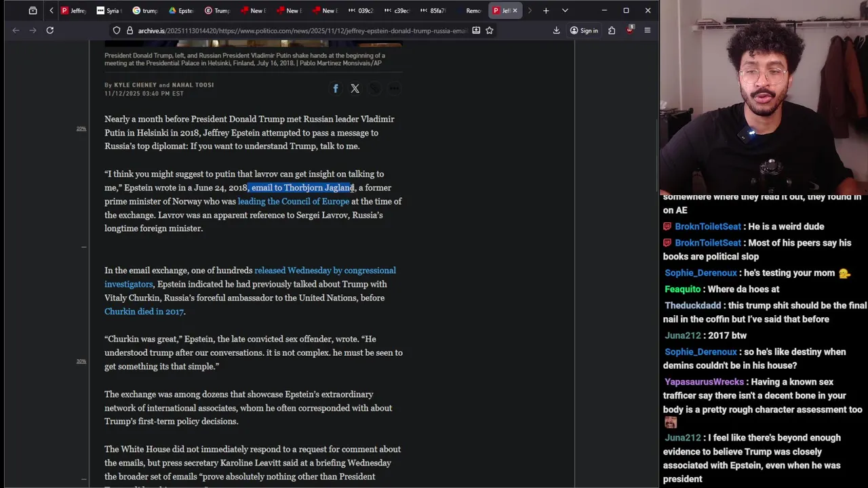The height and width of the screenshot is (488, 868).
Task: Go forward to next page
Action: click(33, 30)
